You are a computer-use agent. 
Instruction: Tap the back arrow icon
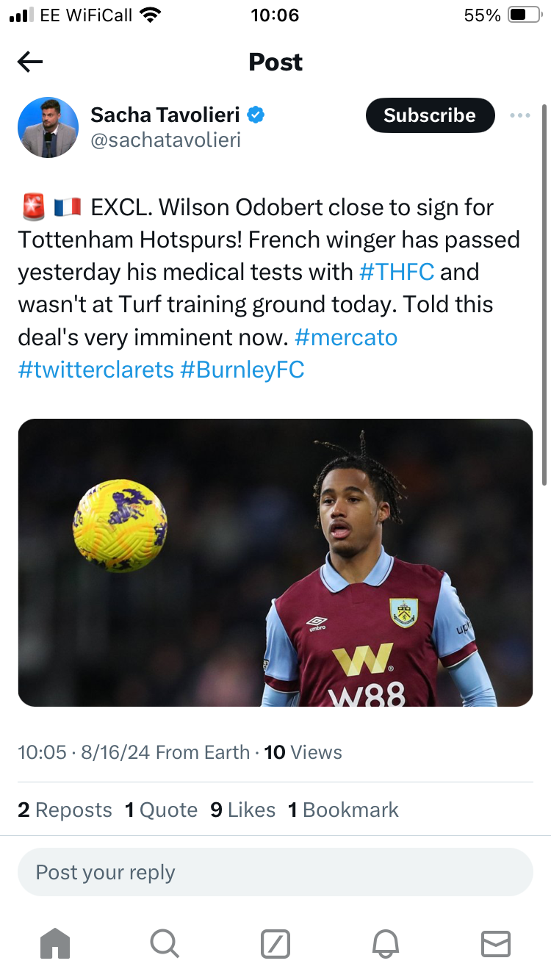[30, 62]
